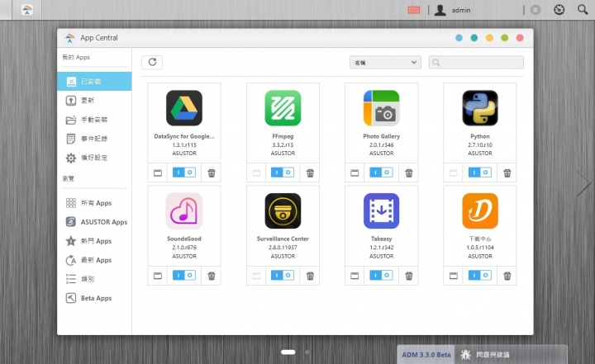Click the teal window control dot
This screenshot has width=595, height=364.
coord(474,38)
